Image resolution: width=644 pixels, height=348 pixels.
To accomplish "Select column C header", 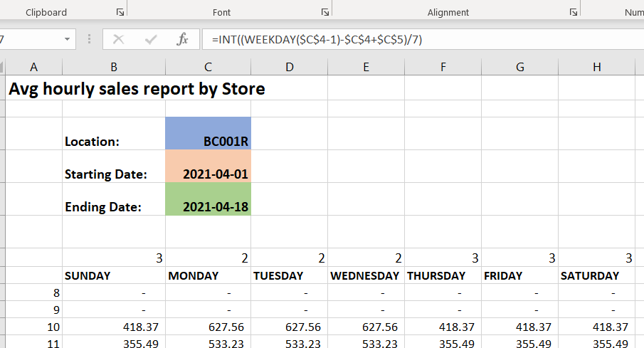I will (x=208, y=67).
